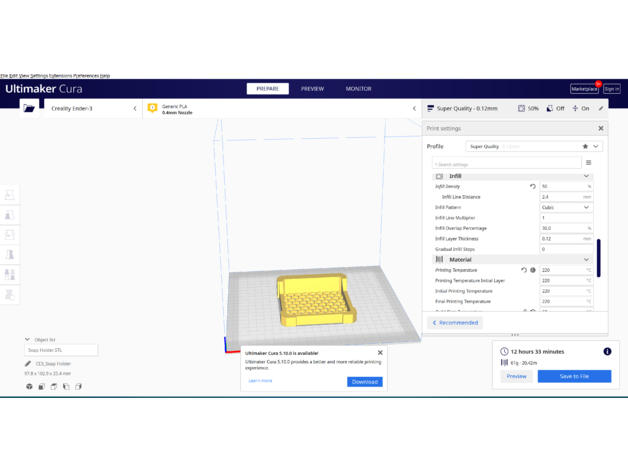Switch to the PREVIEW tab
The height and width of the screenshot is (472, 628).
(x=312, y=89)
